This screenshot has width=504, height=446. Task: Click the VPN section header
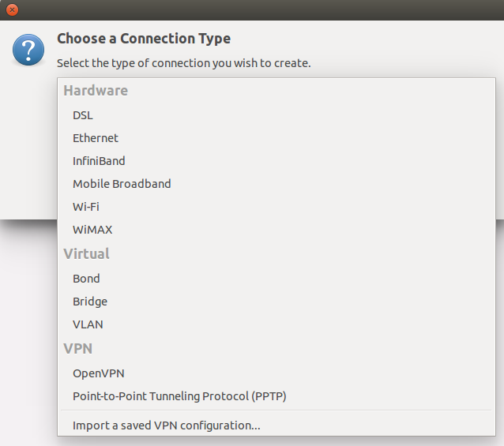pyautogui.click(x=78, y=349)
